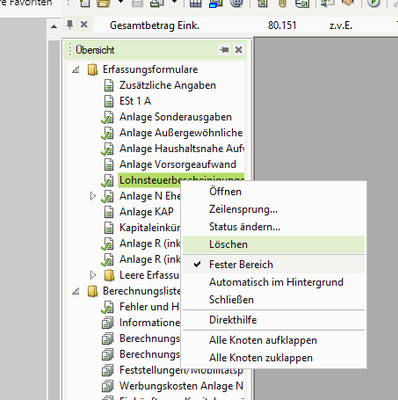The width and height of the screenshot is (398, 400).
Task: Click the paperclip attachment toolbar icon
Action: click(x=282, y=3)
